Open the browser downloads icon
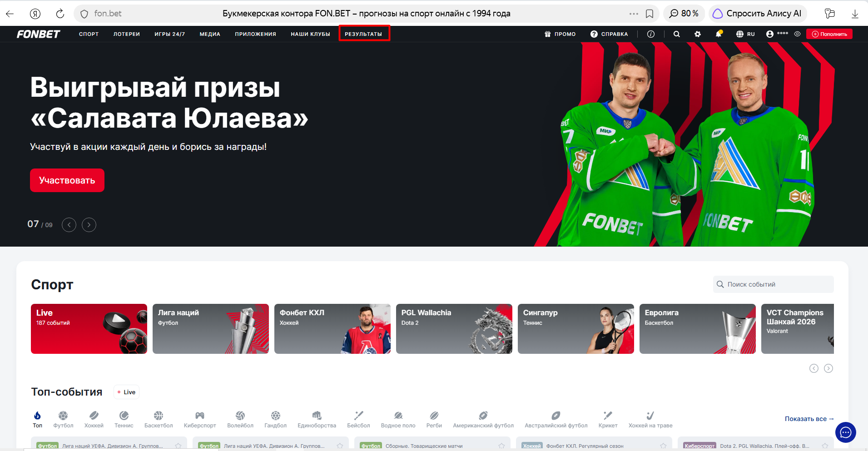The image size is (868, 451). (854, 14)
